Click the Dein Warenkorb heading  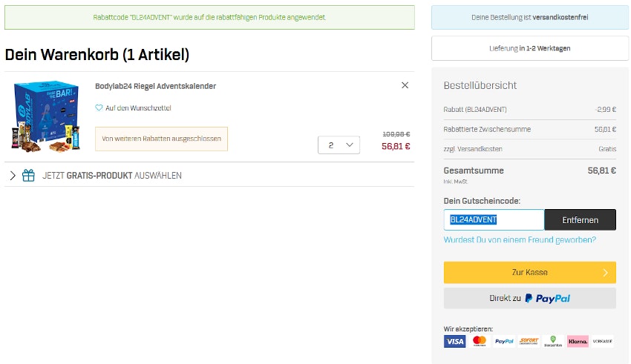click(97, 55)
